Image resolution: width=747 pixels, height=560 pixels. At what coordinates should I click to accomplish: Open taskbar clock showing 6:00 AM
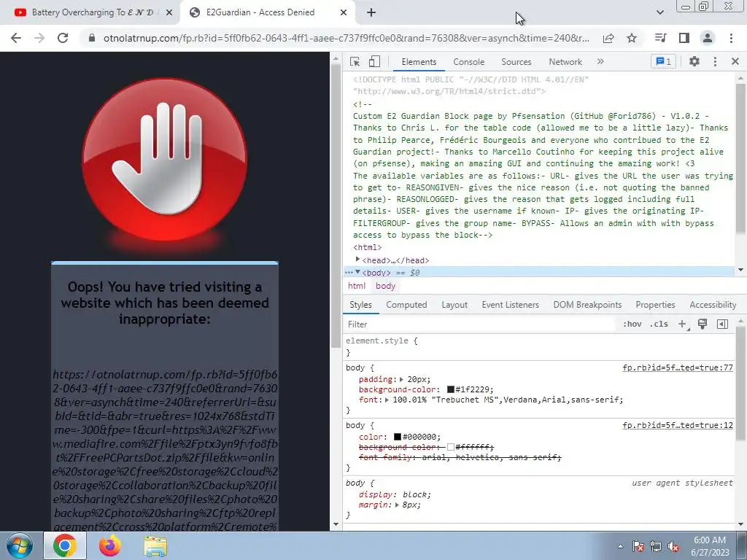(710, 546)
